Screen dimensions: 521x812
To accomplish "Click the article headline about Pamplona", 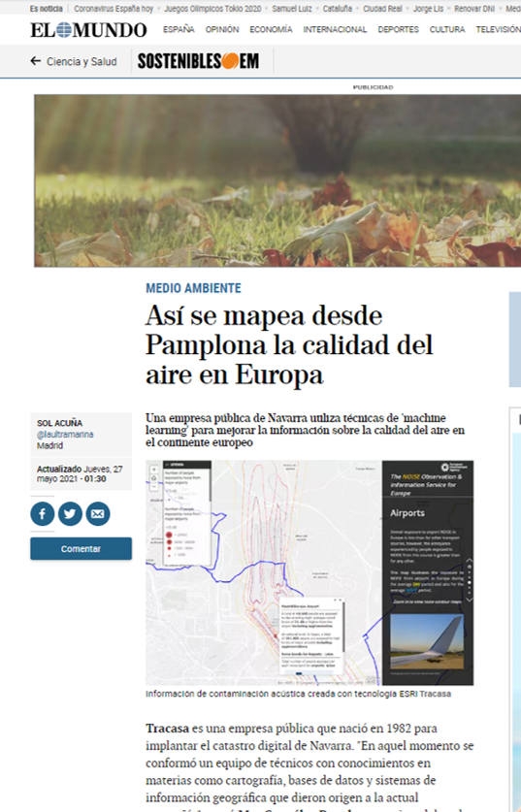I will pyautogui.click(x=289, y=345).
